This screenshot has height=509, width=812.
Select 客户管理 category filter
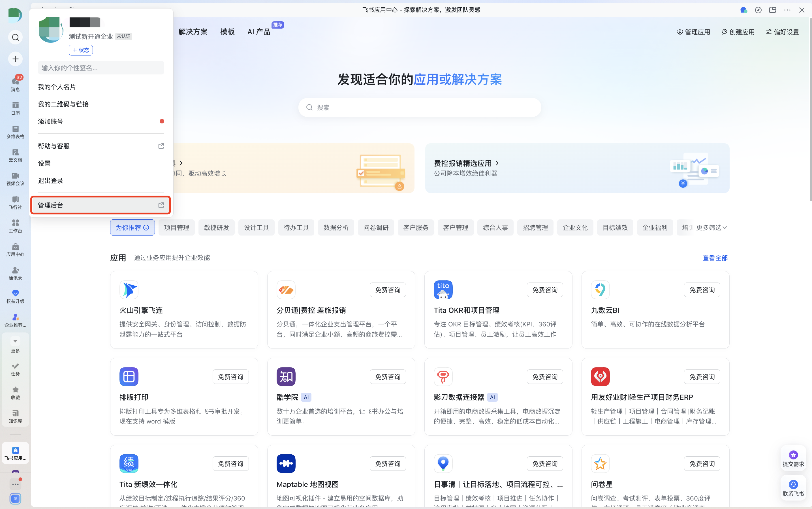click(456, 228)
